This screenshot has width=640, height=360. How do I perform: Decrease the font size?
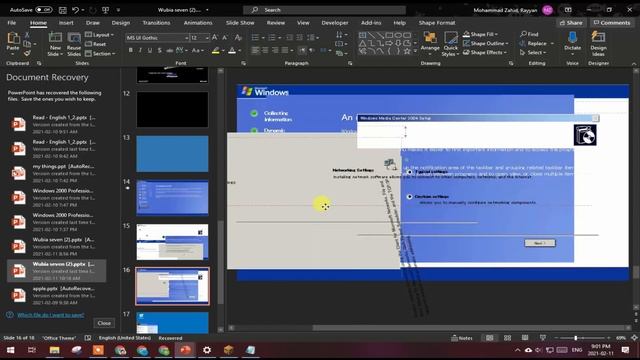pyautogui.click(x=225, y=38)
